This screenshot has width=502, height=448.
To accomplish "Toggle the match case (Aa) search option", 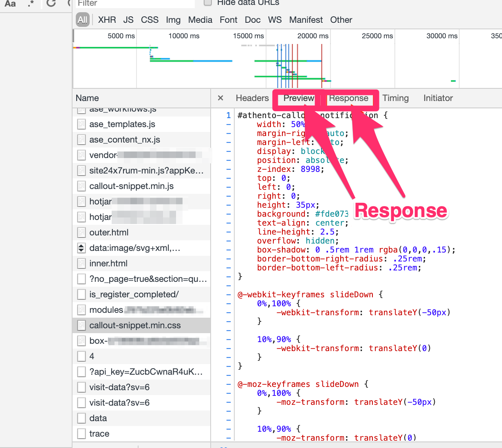I will (x=10, y=4).
